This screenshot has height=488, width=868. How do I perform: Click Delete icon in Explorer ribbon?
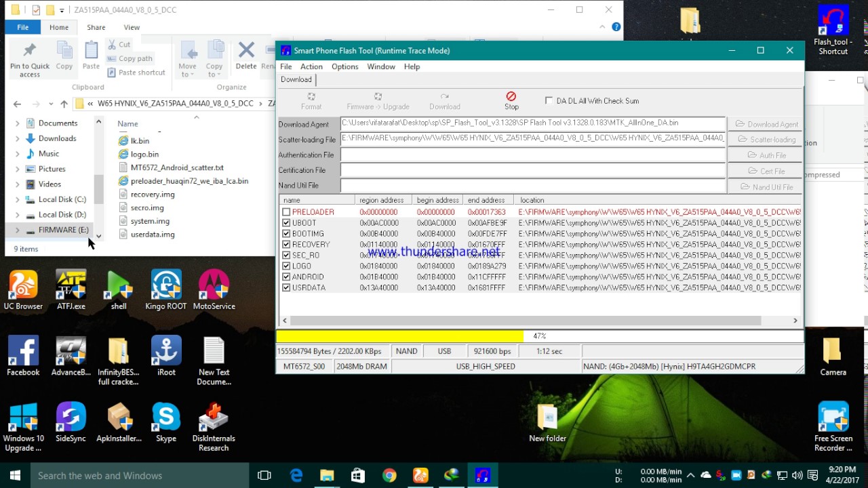[246, 56]
